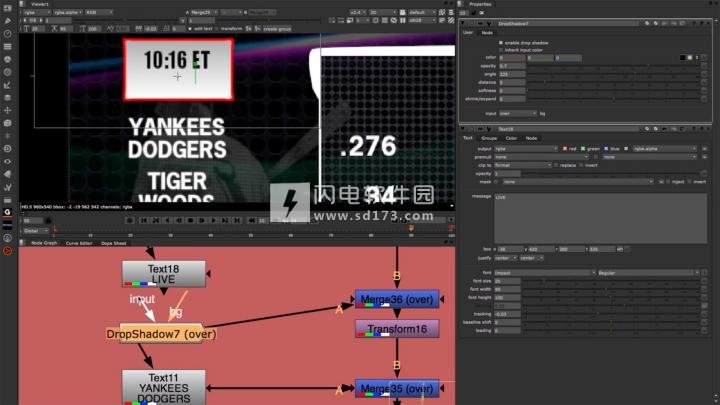Click animation menu icon beside DropShadow7 opacity
The height and width of the screenshot is (405, 720).
tap(704, 66)
